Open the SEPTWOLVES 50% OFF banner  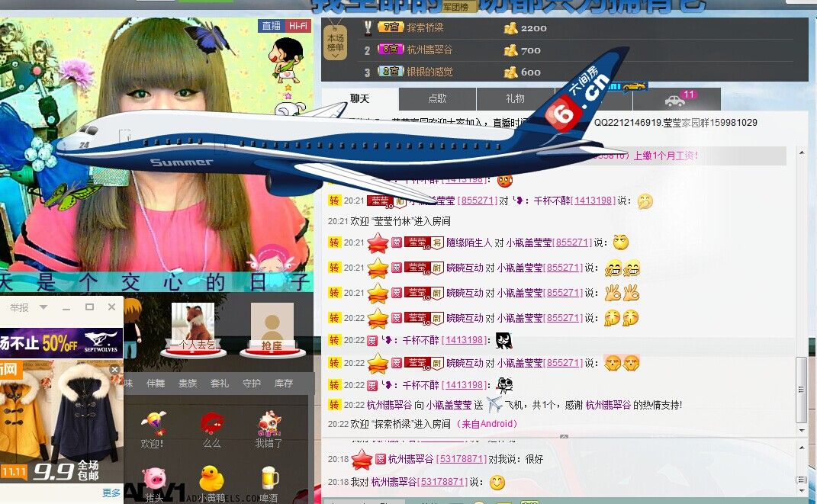point(62,342)
